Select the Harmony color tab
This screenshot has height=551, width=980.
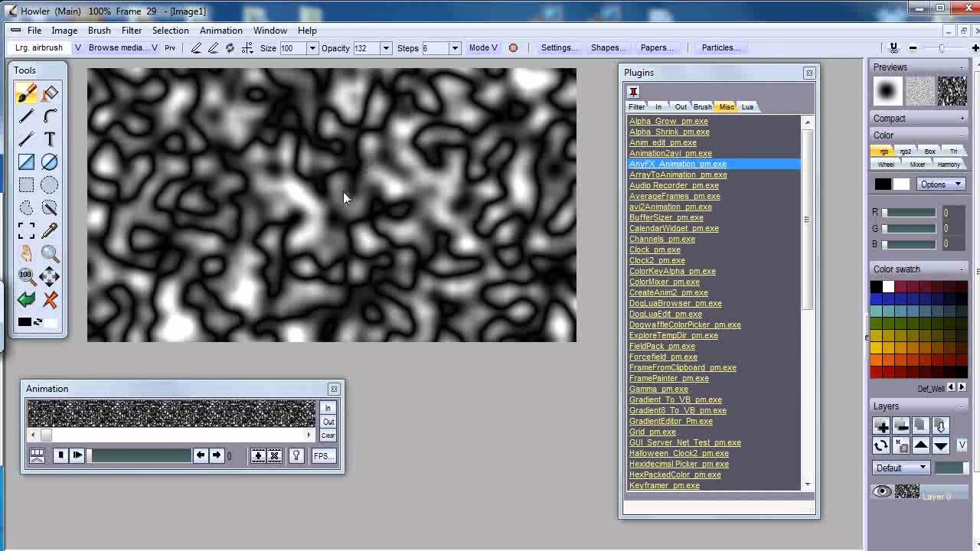point(949,165)
